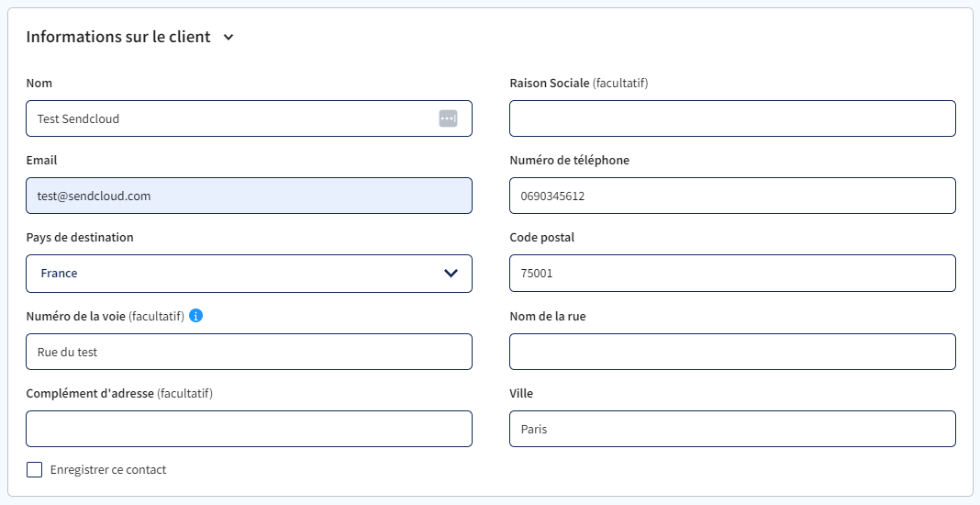
Task: Enable the Enregistrer ce contact checkbox
Action: tap(34, 469)
